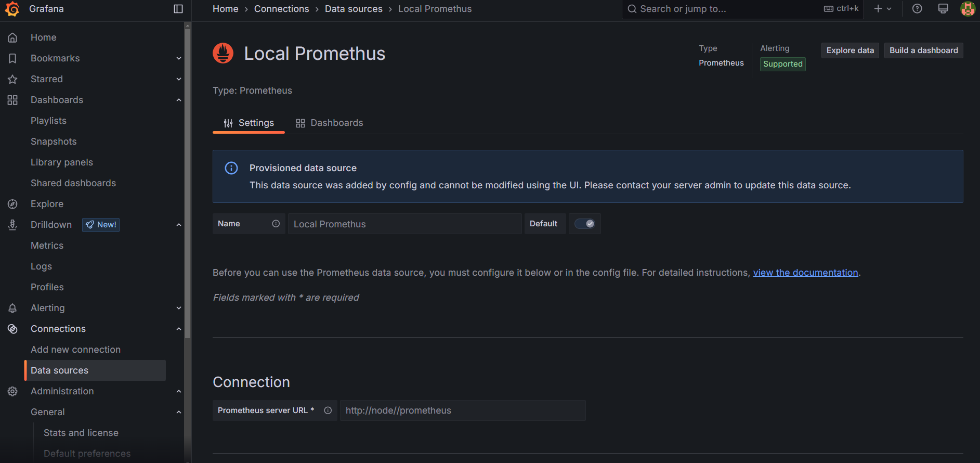The height and width of the screenshot is (463, 980).
Task: Click the Prometheus server URL input field
Action: (x=463, y=410)
